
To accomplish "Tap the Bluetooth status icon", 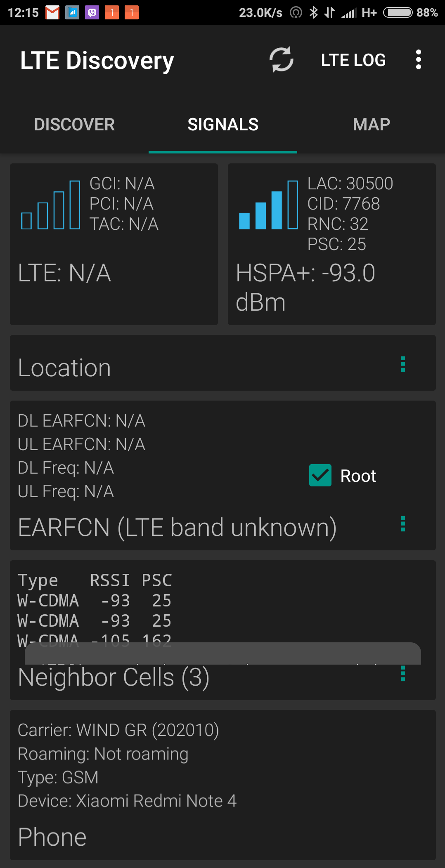I will 314,13.
